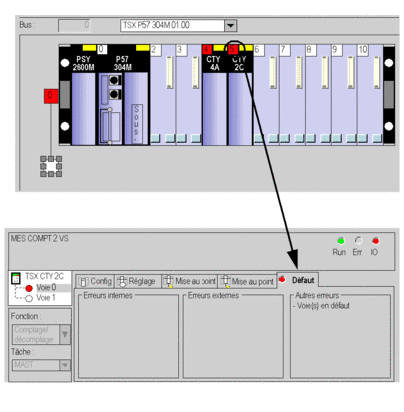Open the TSX P57 304M processor dropdown
This screenshot has width=404, height=412.
point(230,26)
